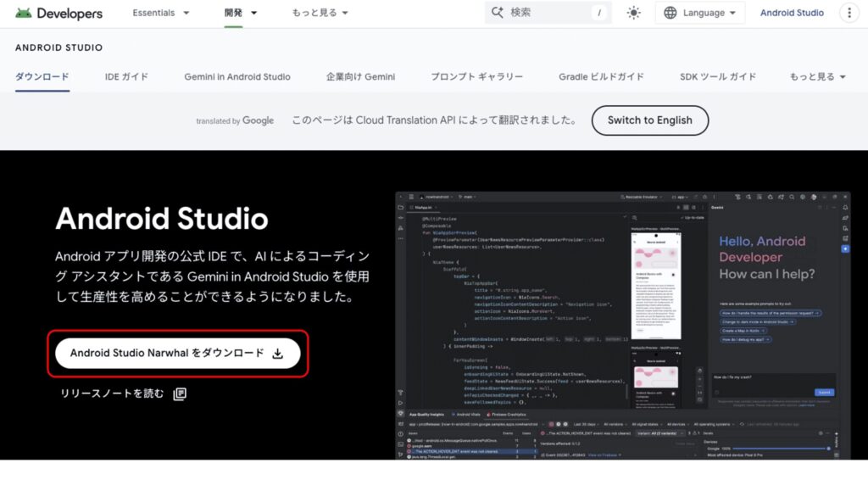Select the ダウンロード tab

[x=42, y=77]
